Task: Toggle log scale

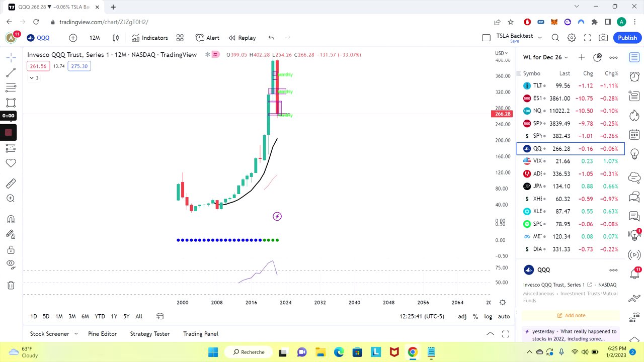Action: 488,316
